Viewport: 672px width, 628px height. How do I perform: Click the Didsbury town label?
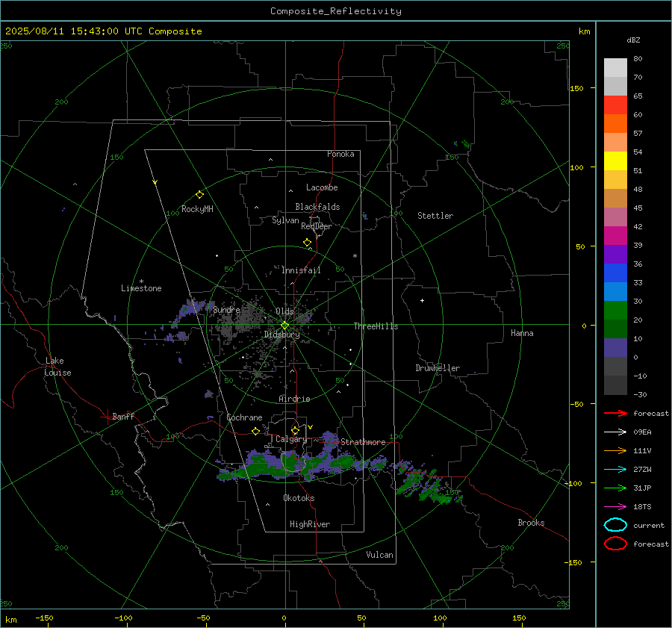(x=281, y=335)
